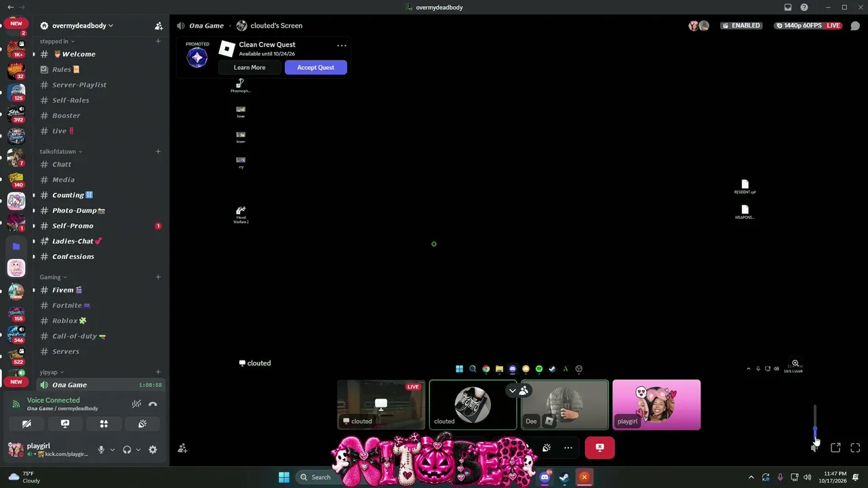Open the Servers channel

100,351
